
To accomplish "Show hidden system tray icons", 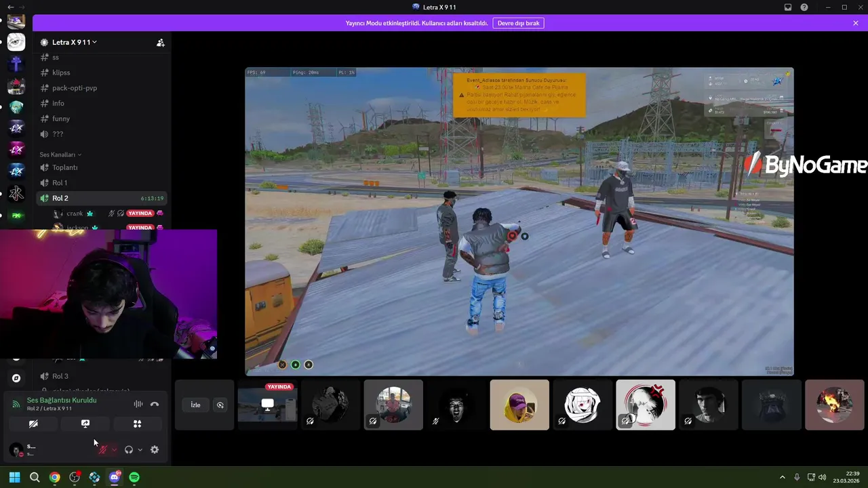I will (x=783, y=477).
